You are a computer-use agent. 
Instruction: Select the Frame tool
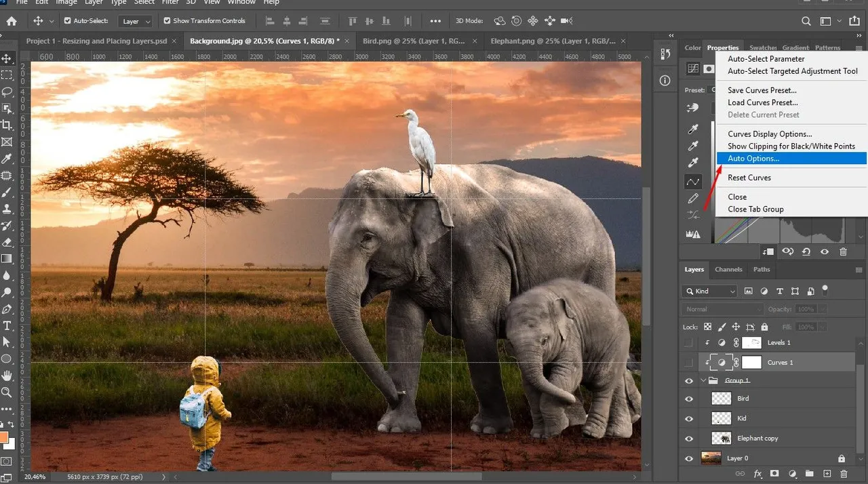(7, 142)
